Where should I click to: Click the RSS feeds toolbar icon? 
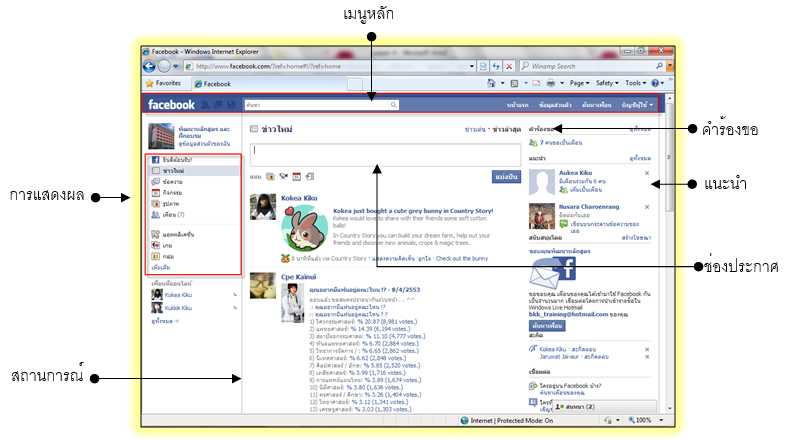point(514,84)
